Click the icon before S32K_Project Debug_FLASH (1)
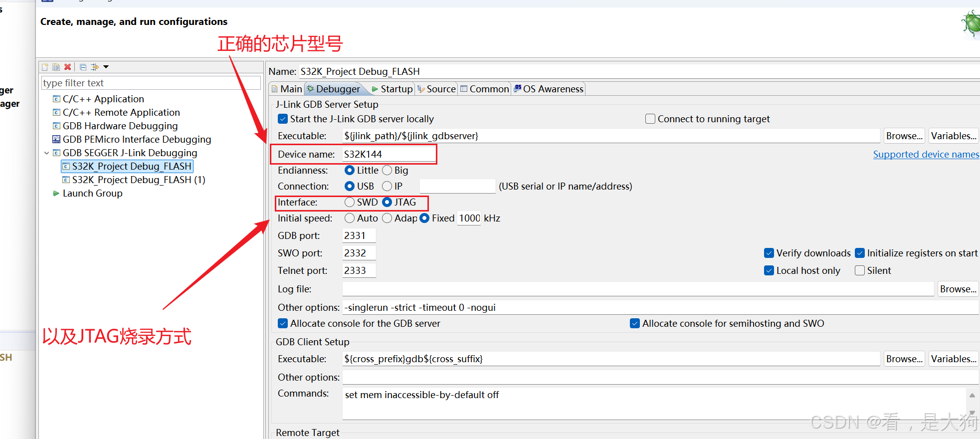 tap(66, 180)
